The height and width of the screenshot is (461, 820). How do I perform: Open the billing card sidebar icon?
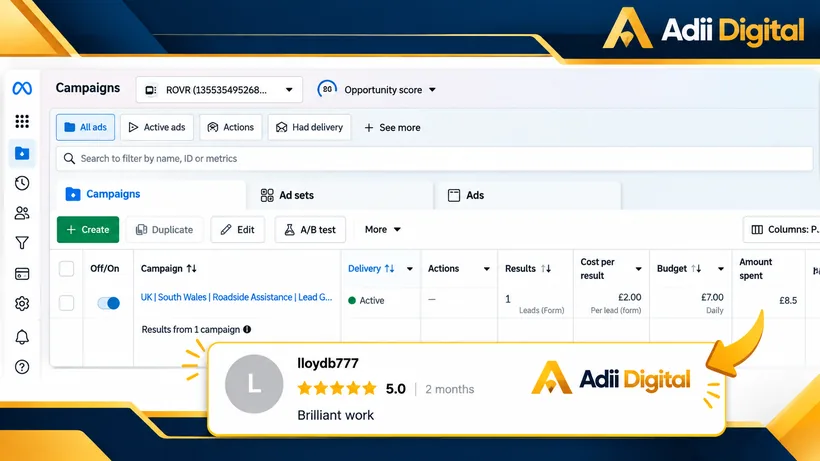click(x=22, y=273)
